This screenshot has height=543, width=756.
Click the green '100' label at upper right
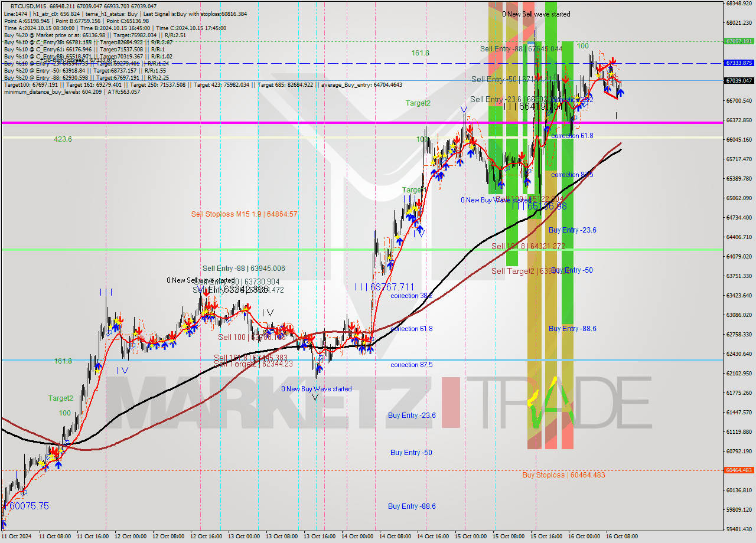[x=582, y=46]
